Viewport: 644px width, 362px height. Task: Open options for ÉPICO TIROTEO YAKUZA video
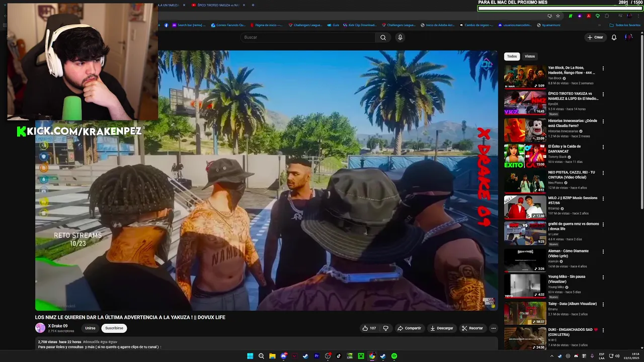[x=603, y=94]
